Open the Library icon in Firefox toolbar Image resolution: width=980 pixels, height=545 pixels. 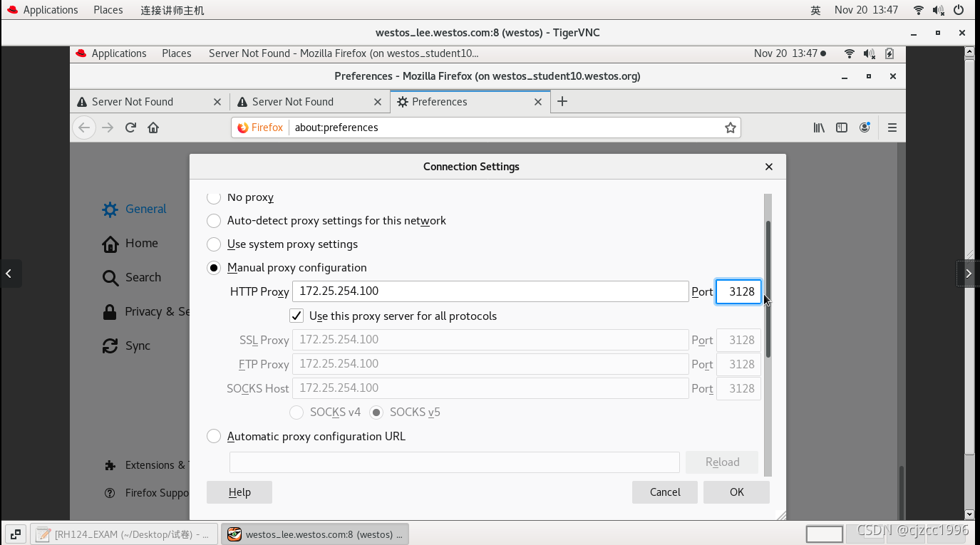[x=819, y=128]
